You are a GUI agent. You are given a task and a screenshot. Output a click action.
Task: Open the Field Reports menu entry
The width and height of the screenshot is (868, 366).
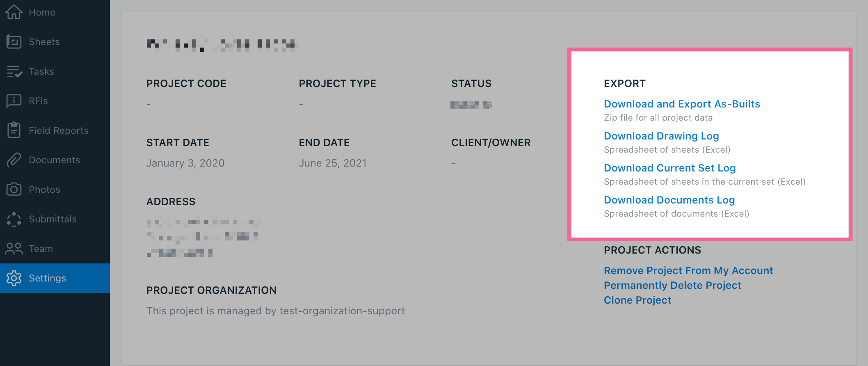click(x=59, y=130)
